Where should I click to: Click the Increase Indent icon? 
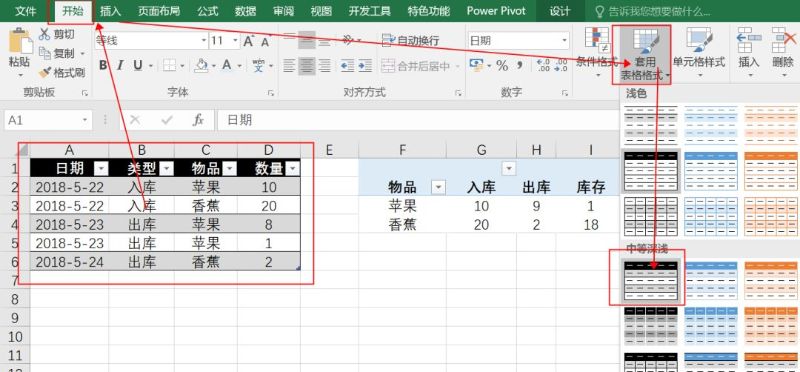coord(365,66)
